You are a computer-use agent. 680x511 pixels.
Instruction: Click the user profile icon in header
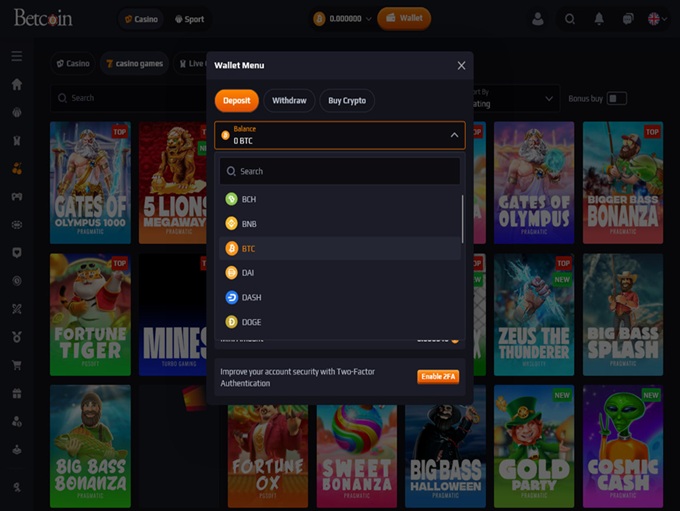538,18
